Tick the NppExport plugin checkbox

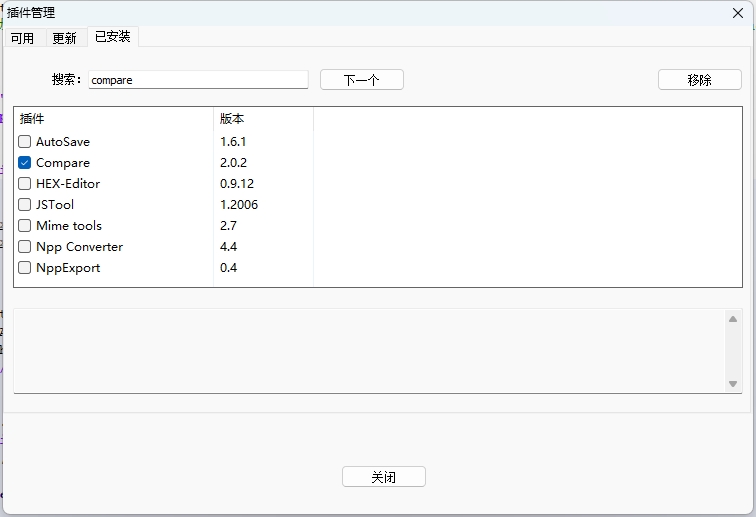click(x=25, y=268)
